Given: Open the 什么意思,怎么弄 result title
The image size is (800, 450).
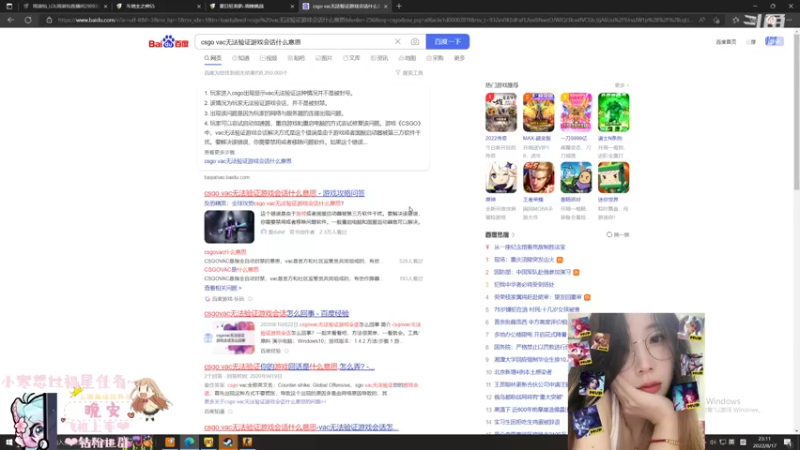Looking at the screenshot, I should coord(289,366).
